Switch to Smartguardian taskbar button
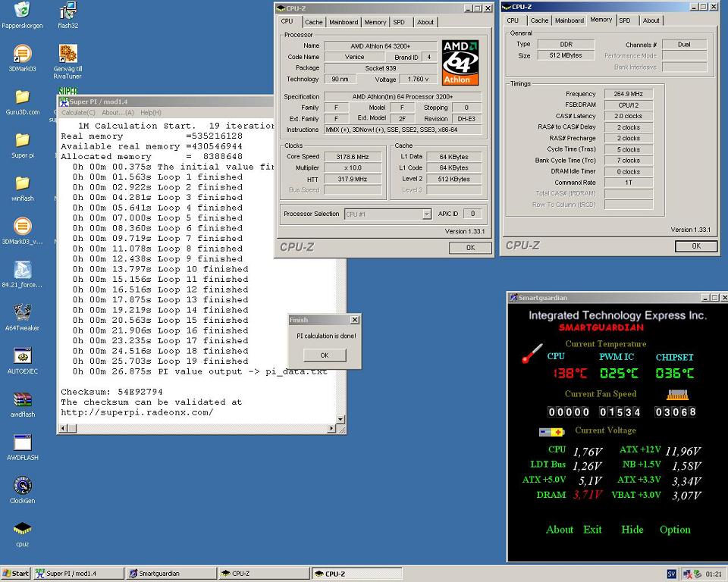 171,574
